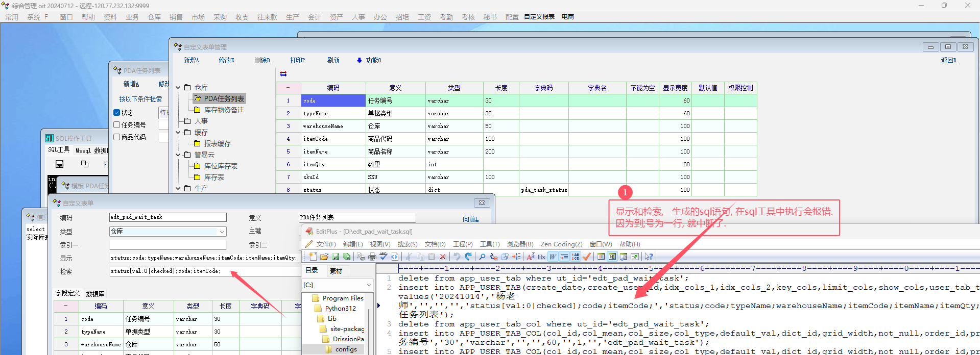Image resolution: width=980 pixels, height=355 pixels.
Task: Click the spell check ABC icon
Action: click(384, 257)
